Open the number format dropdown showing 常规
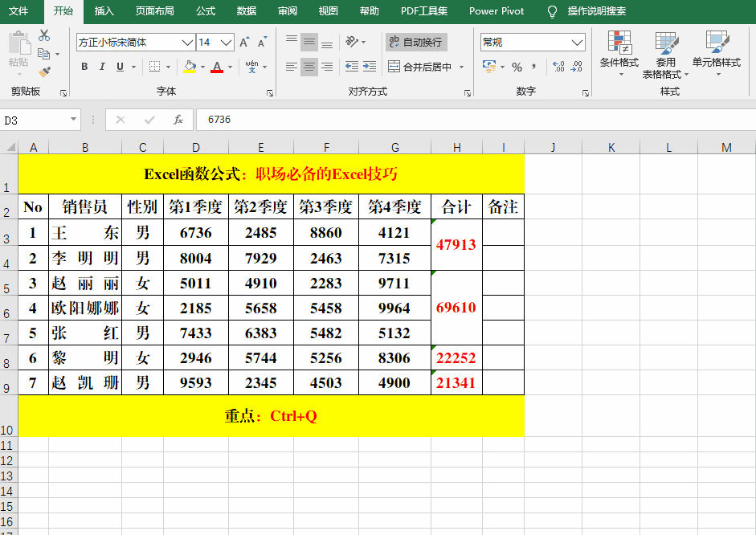This screenshot has width=756, height=535. click(x=530, y=41)
